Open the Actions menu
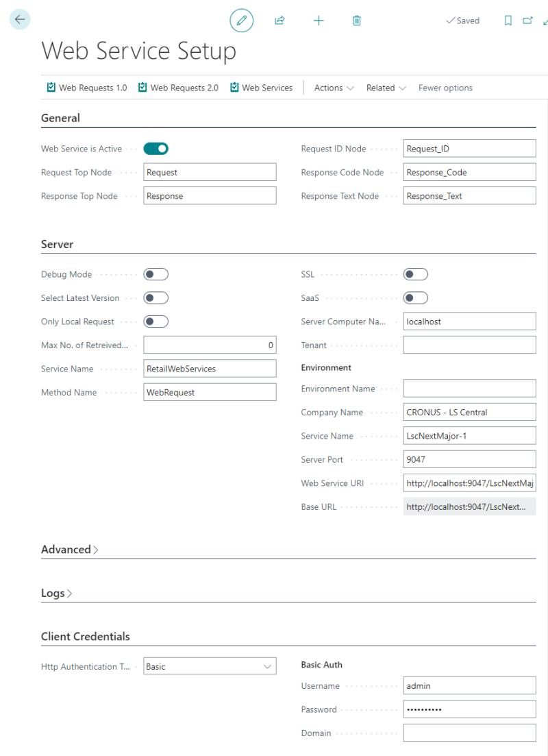The height and width of the screenshot is (756, 548). (334, 87)
